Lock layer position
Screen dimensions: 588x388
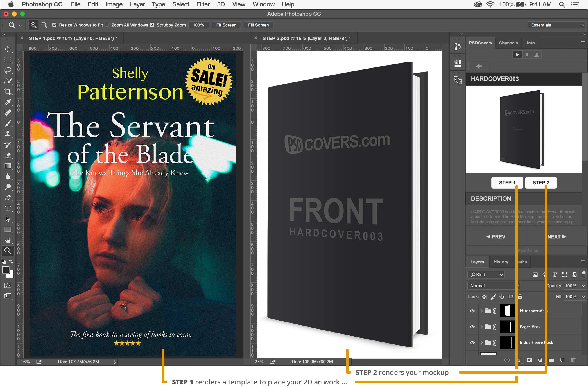502,297
